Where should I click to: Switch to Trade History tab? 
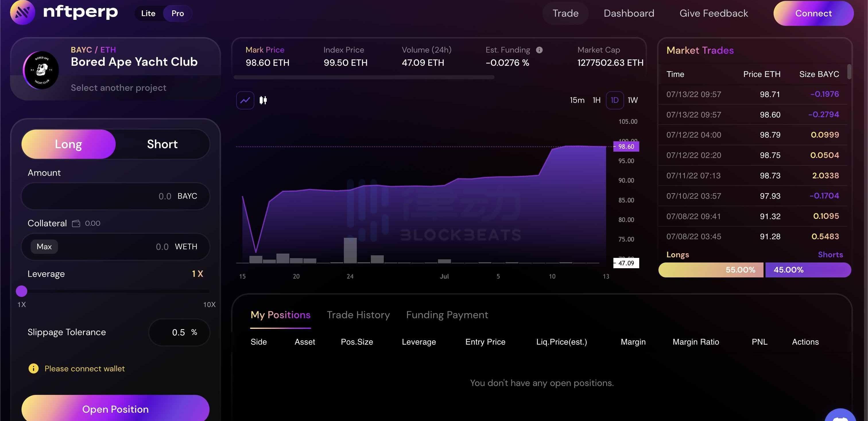coord(358,315)
